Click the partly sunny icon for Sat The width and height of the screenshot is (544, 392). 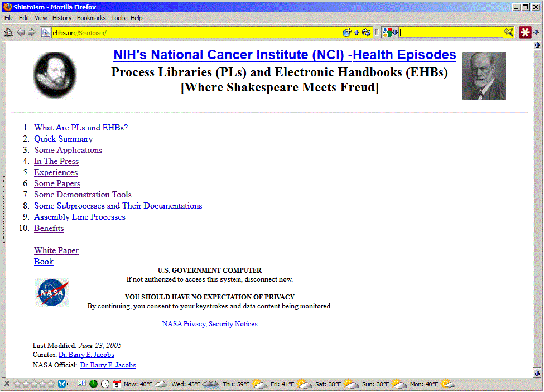tap(351, 384)
